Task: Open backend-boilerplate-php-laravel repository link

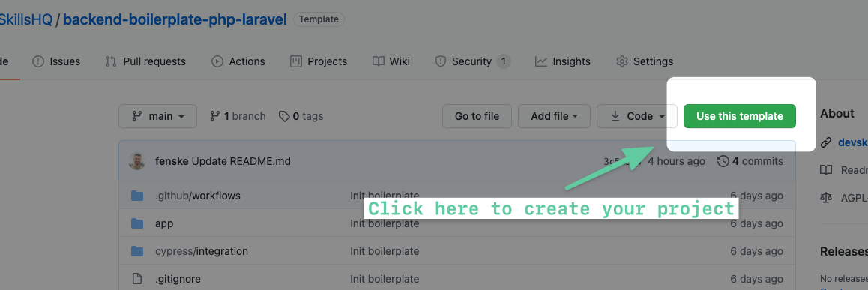Action: (x=175, y=20)
